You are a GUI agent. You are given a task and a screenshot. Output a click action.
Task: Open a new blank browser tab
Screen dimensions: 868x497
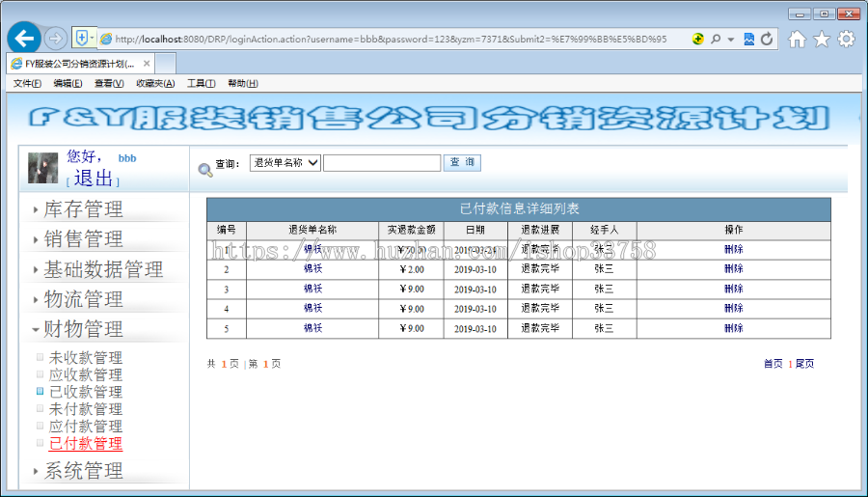tap(166, 63)
